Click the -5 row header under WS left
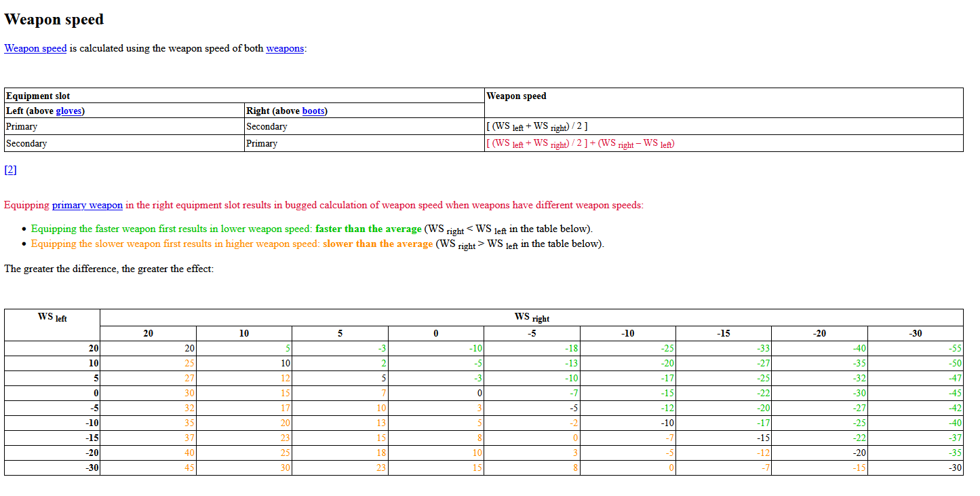This screenshot has height=496, width=980. click(x=52, y=408)
